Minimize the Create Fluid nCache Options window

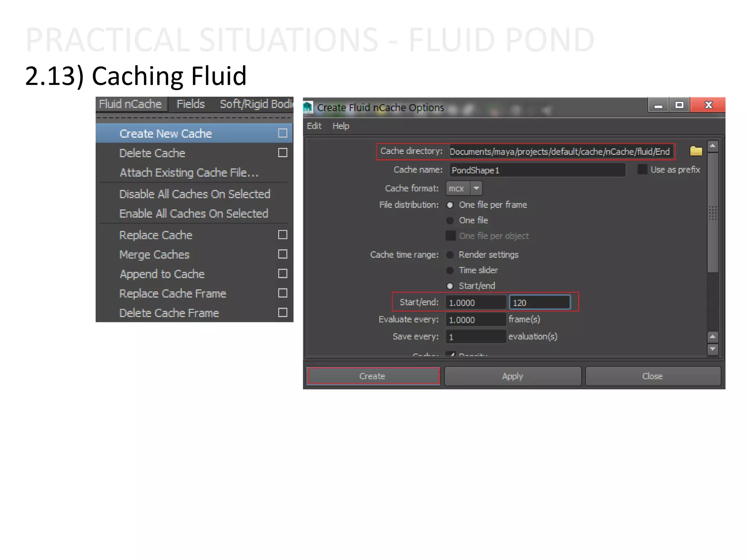pos(658,105)
